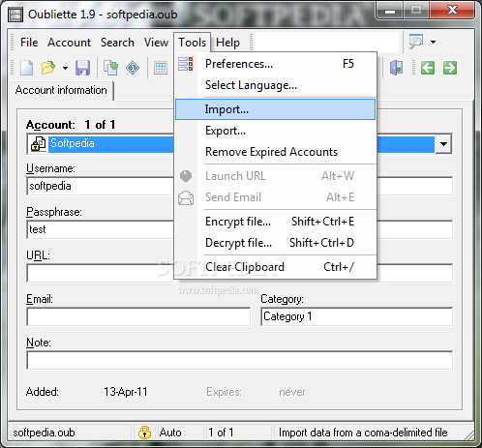This screenshot has height=448, width=482.
Task: Click the padlock icon in status bar
Action: pyautogui.click(x=144, y=433)
